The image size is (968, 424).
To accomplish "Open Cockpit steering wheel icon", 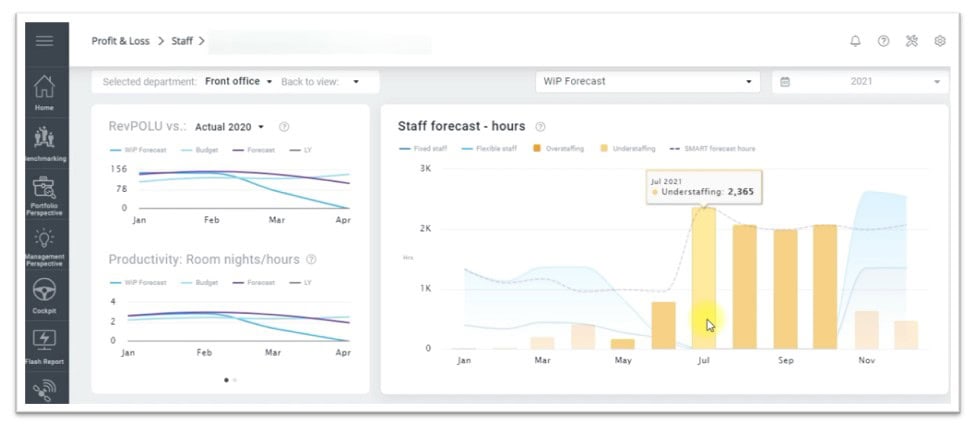I will [44, 290].
